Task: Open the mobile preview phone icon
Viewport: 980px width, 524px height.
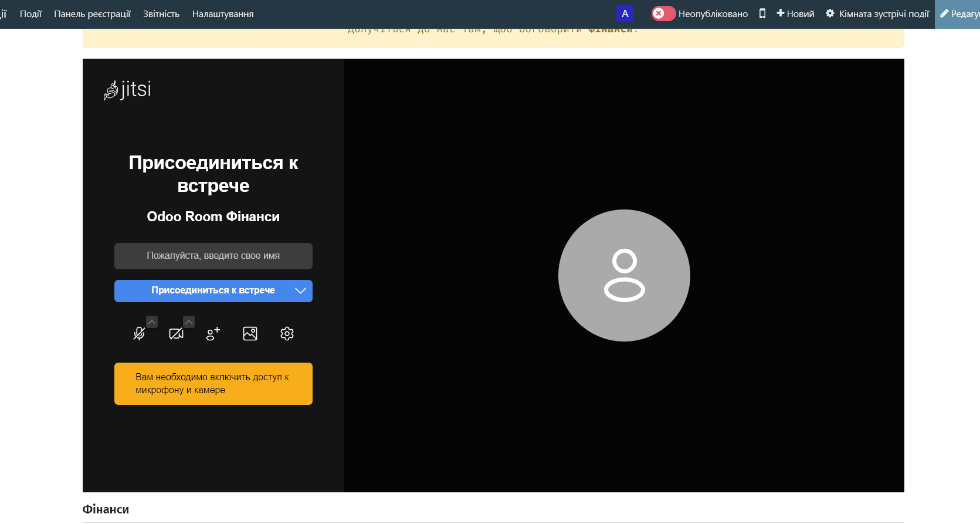Action: (x=762, y=13)
